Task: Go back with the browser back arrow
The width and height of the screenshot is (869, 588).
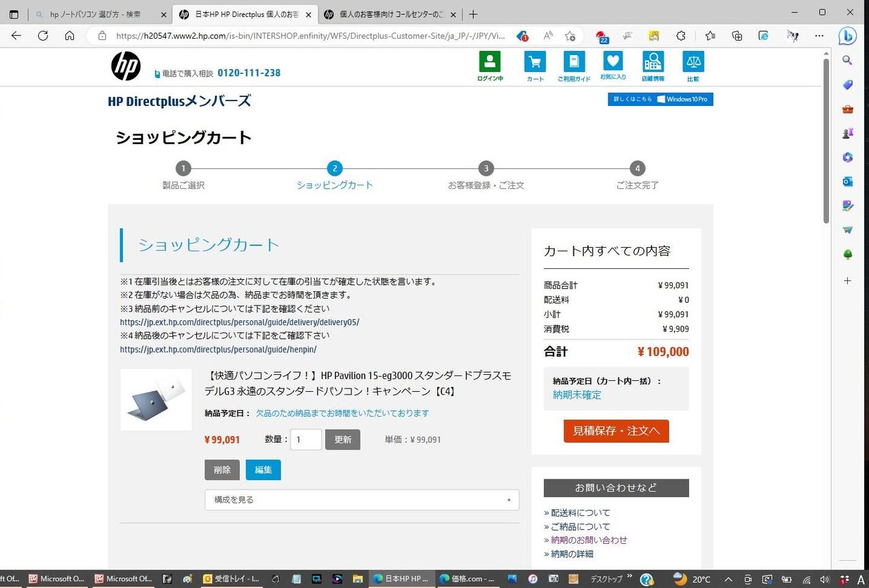Action: [16, 36]
